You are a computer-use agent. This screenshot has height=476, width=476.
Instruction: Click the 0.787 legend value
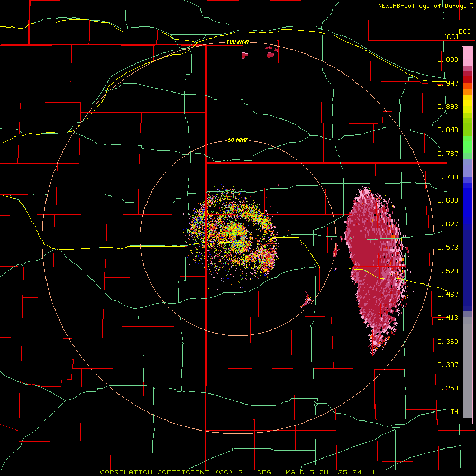[448, 153]
